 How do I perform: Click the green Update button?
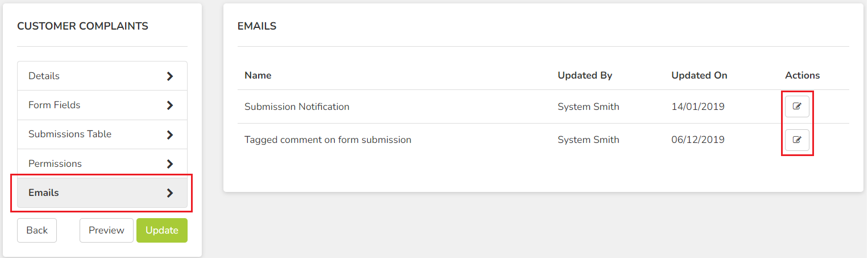(162, 230)
